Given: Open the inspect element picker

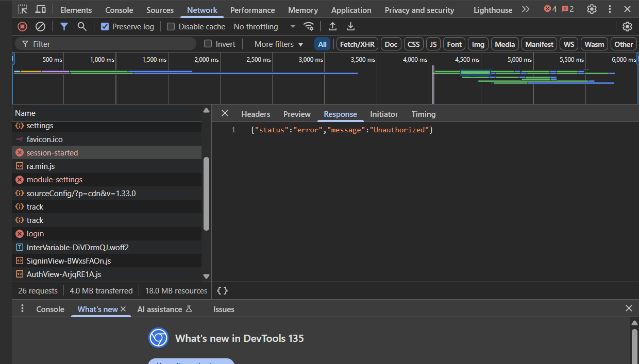Looking at the screenshot, I should (x=23, y=10).
